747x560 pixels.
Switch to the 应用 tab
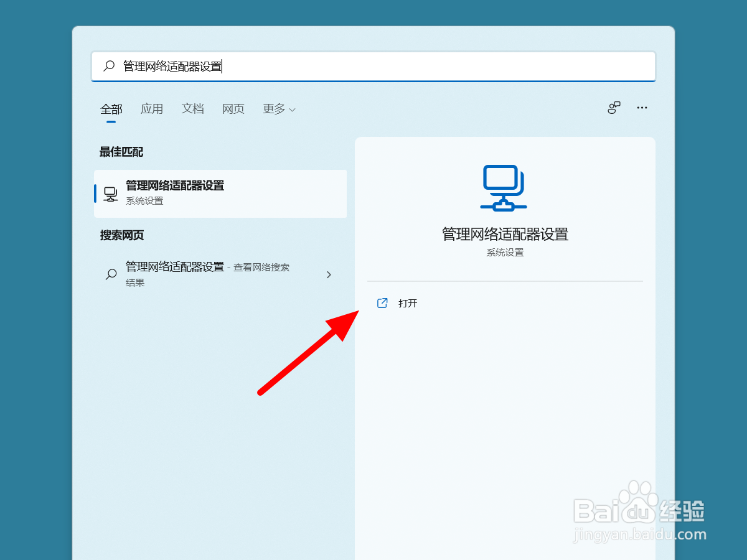click(x=152, y=109)
